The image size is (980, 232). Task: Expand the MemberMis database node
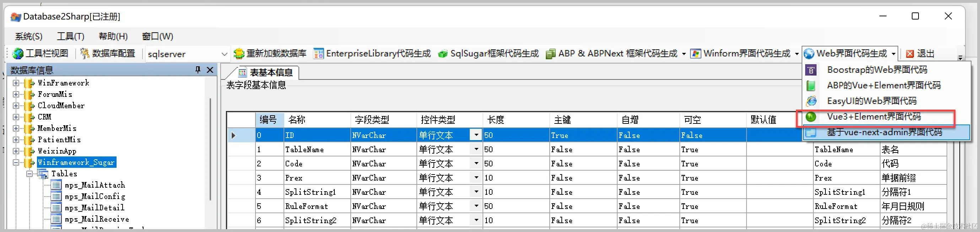pyautogui.click(x=16, y=128)
